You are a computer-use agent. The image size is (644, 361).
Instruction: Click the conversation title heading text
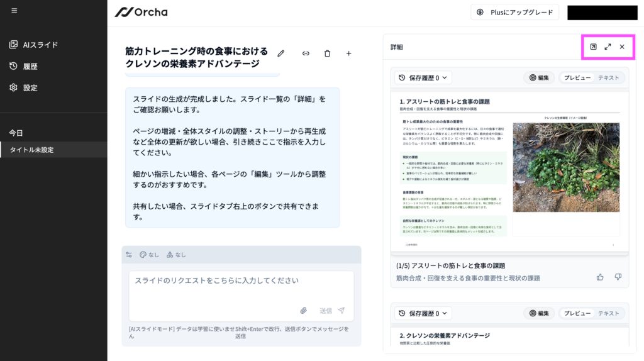(196, 57)
